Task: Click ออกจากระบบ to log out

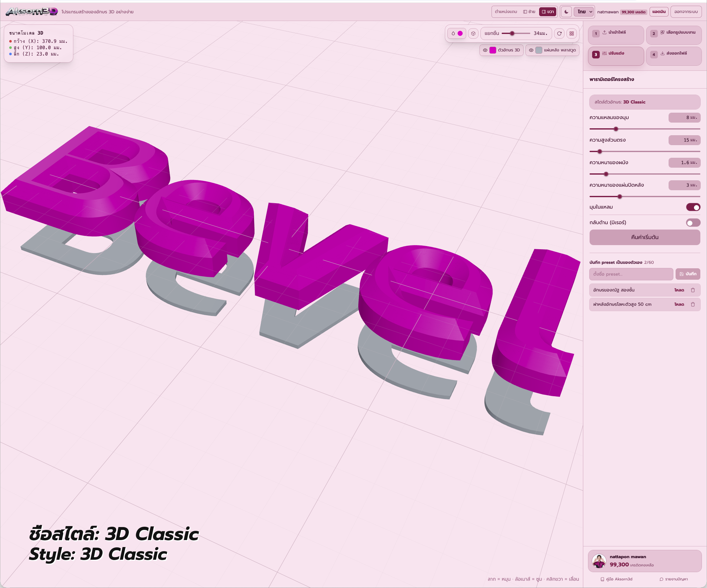Action: click(x=686, y=12)
